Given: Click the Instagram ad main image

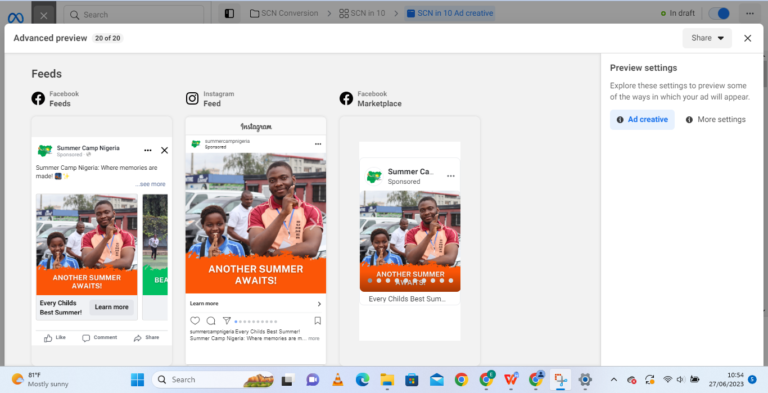Looking at the screenshot, I should tap(256, 223).
